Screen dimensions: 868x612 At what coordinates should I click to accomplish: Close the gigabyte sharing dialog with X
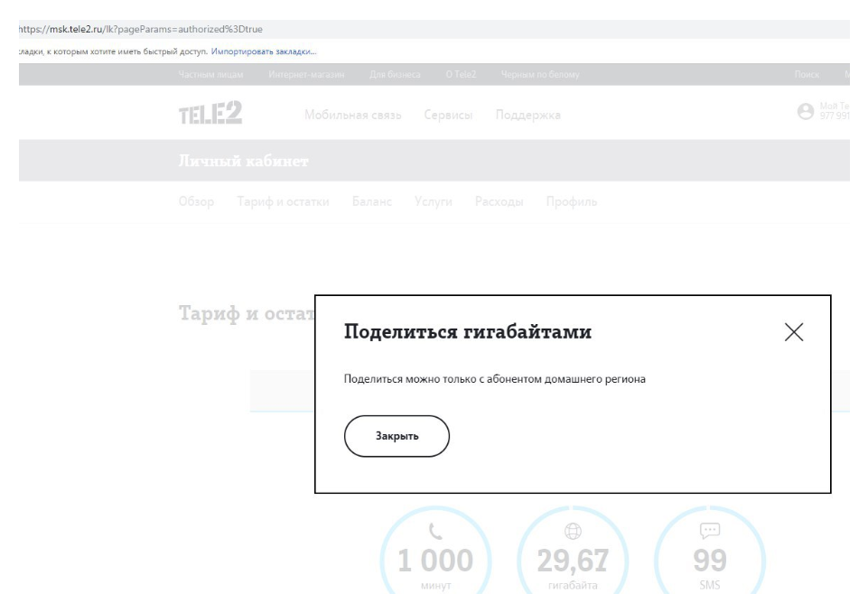pyautogui.click(x=794, y=332)
